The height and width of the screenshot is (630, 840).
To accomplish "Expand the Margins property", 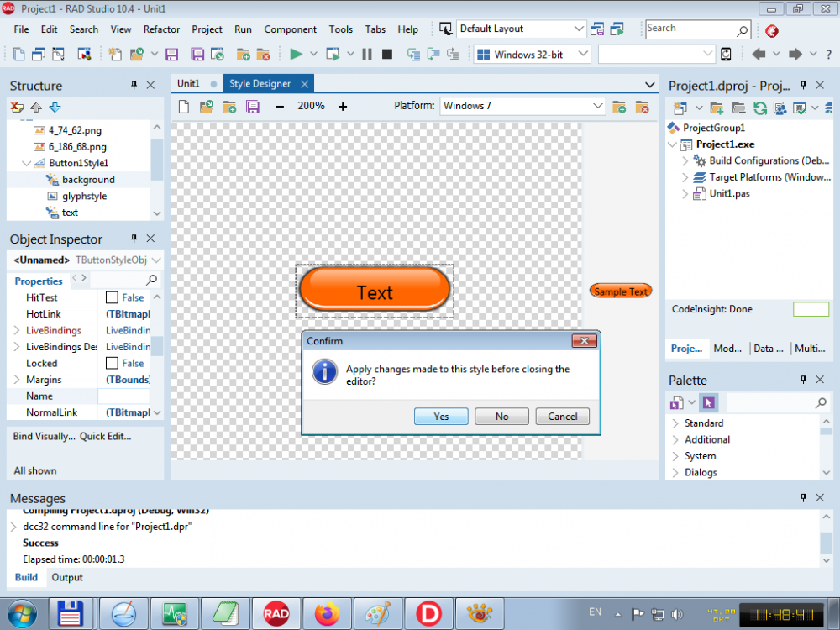I will click(x=17, y=380).
